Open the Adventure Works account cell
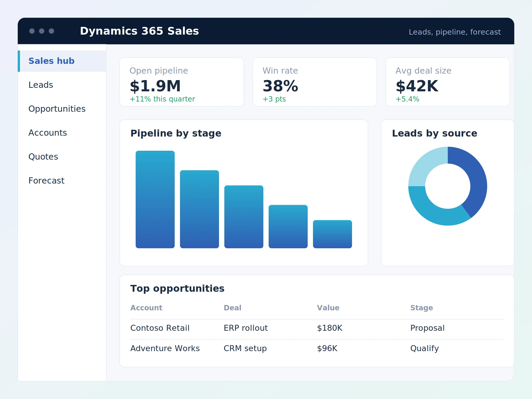Image resolution: width=532 pixels, height=399 pixels. pos(165,348)
